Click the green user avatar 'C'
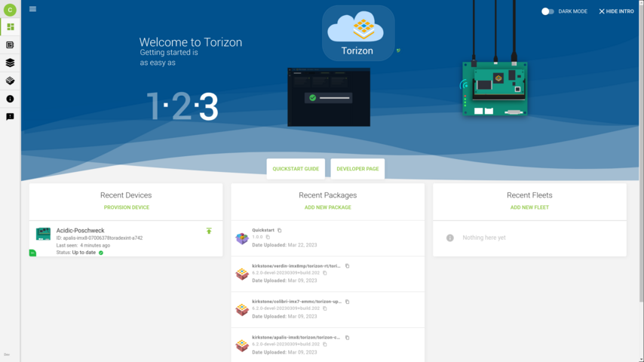Screen dimensions: 644x362 [x=10, y=10]
